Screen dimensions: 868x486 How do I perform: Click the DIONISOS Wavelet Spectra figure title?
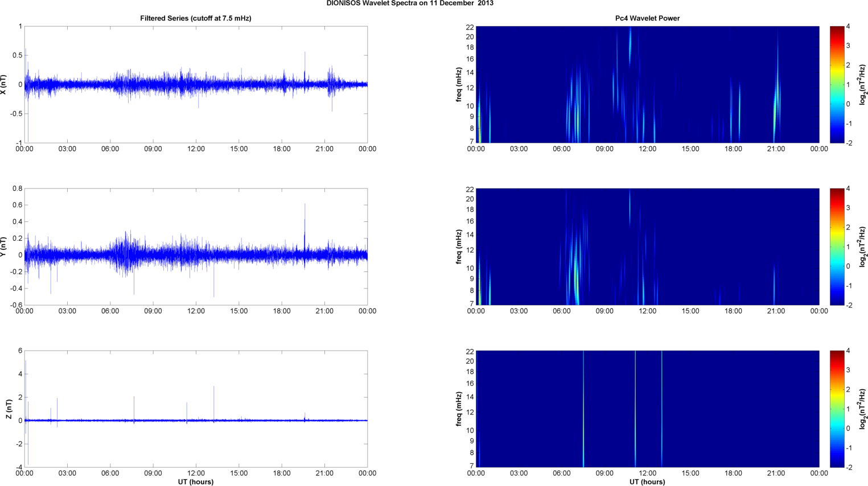pos(410,3)
